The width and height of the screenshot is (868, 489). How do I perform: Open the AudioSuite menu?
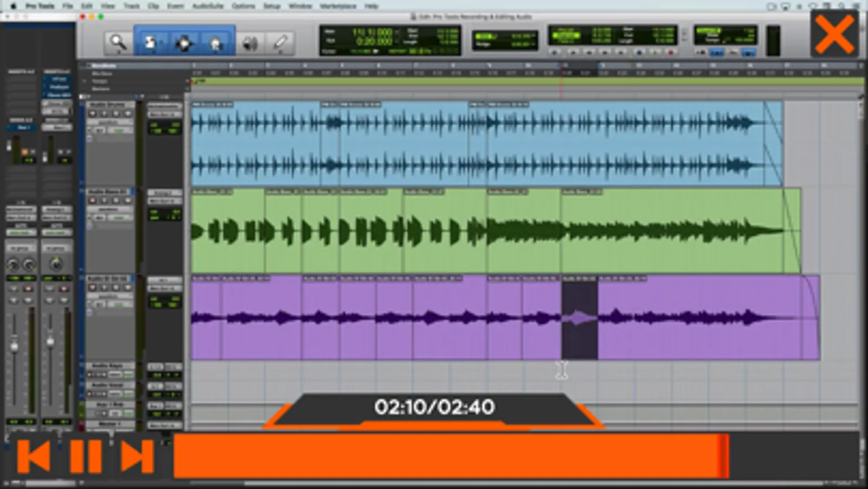point(208,6)
